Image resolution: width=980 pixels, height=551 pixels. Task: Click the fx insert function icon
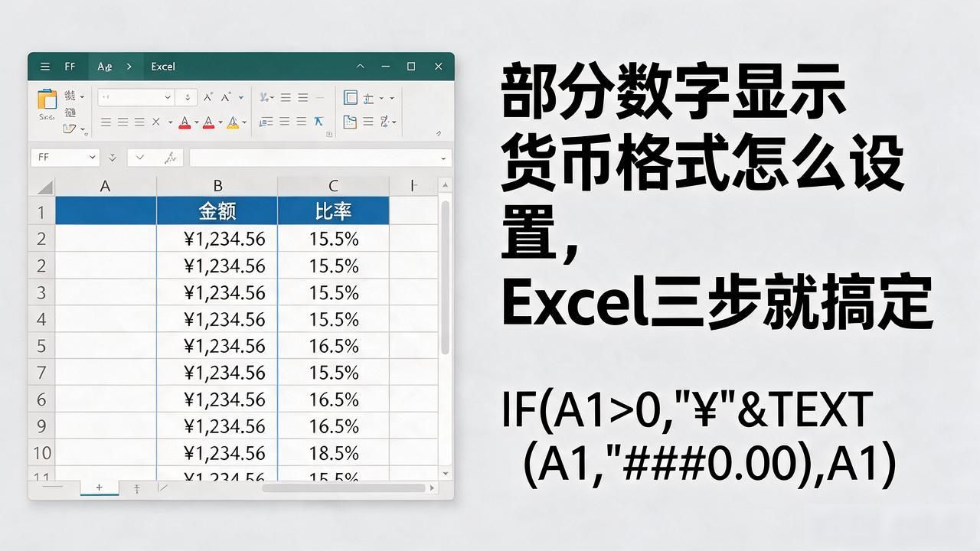pos(171,158)
